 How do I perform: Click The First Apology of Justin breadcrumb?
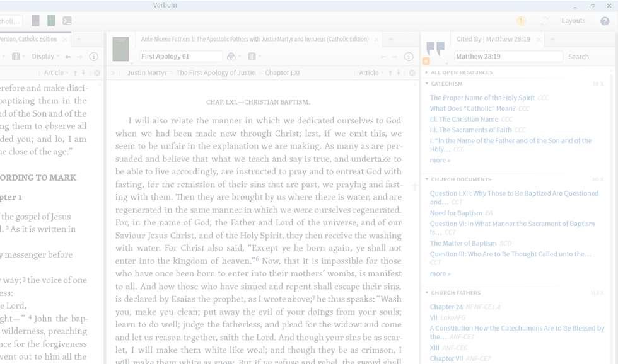coord(216,73)
